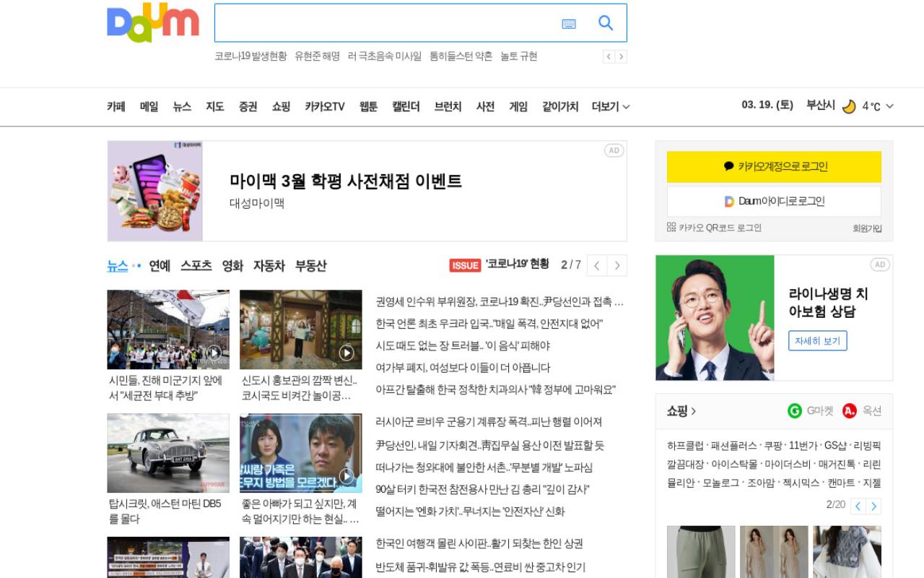The height and width of the screenshot is (578, 924).
Task: Open trending keyword 유현준 해명
Action: click(318, 56)
